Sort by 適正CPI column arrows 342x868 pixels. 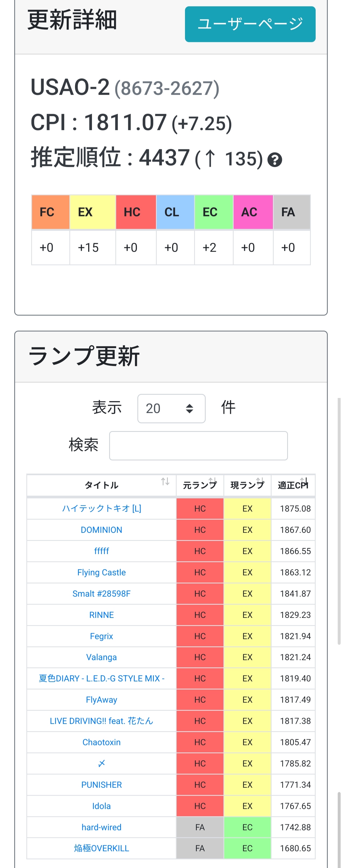[304, 481]
